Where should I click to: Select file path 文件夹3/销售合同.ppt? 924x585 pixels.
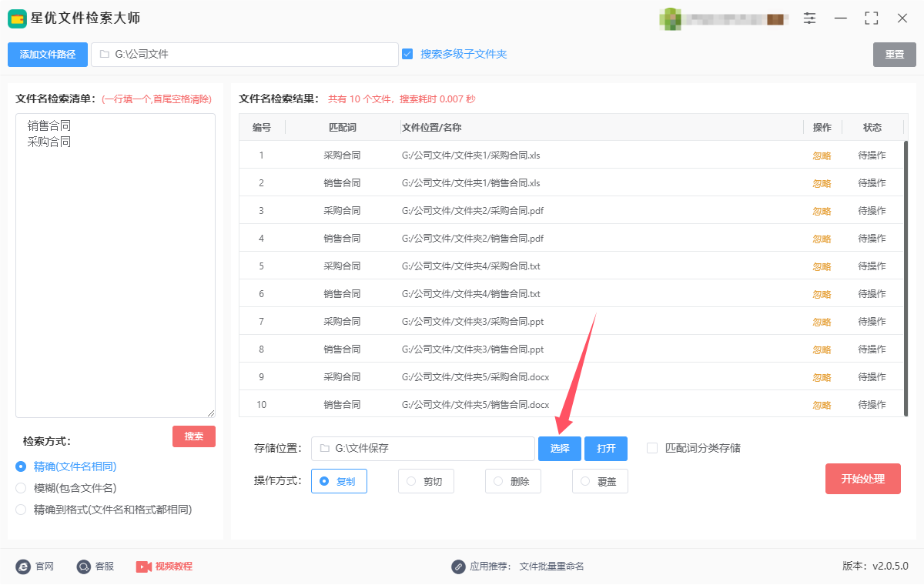click(x=473, y=349)
